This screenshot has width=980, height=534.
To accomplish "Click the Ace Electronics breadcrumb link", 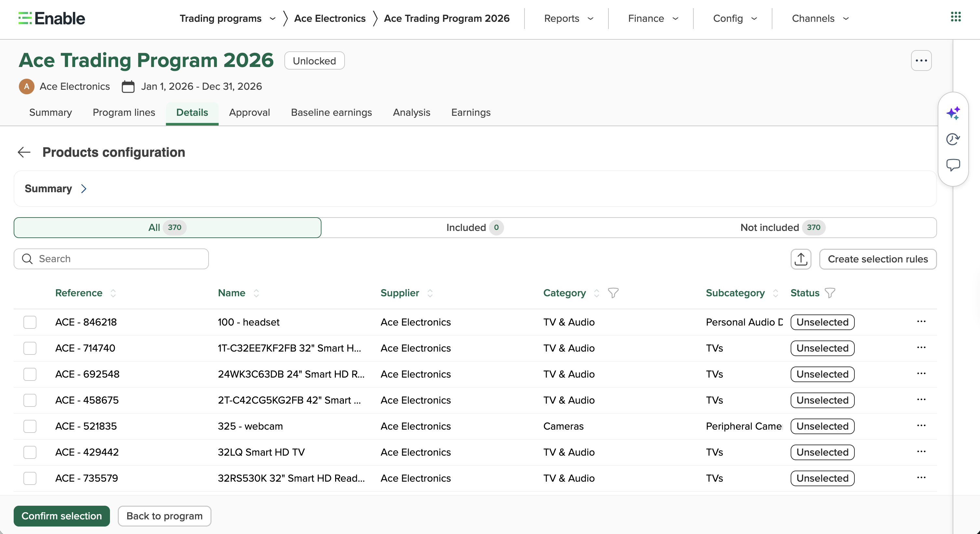I will coord(330,18).
